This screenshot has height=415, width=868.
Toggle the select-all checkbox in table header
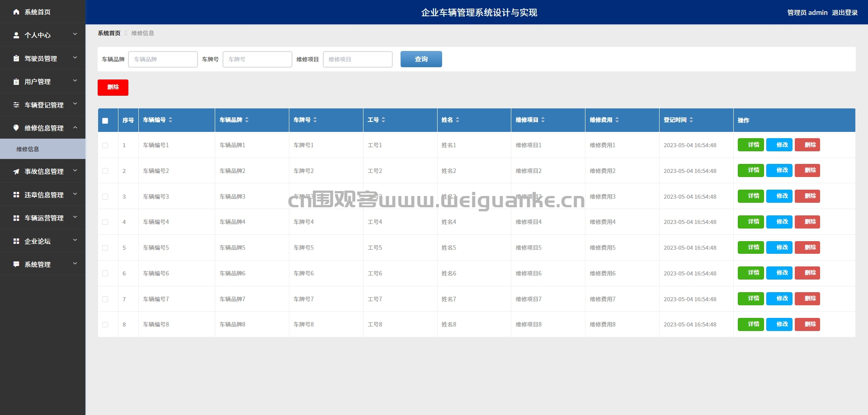point(105,121)
